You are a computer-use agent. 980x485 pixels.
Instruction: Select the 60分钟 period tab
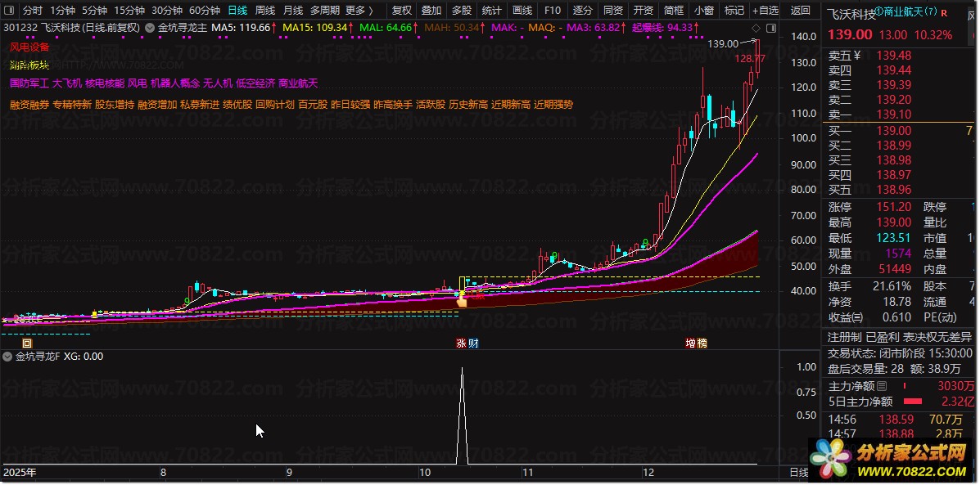pos(205,10)
